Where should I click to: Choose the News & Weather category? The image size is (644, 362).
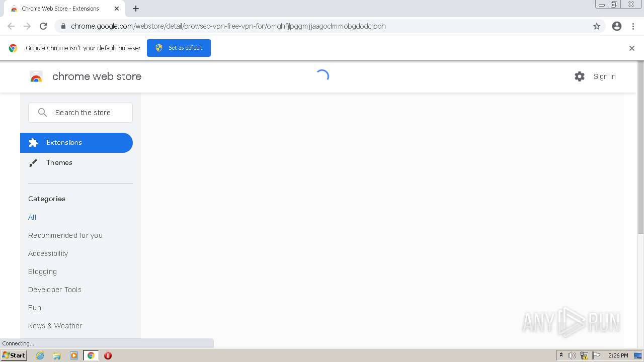[x=55, y=326]
